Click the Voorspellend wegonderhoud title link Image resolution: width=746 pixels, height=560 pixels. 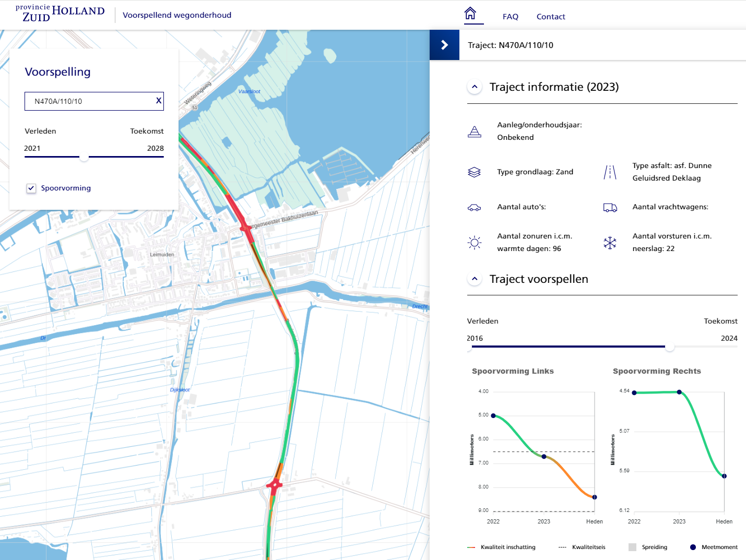(x=177, y=15)
